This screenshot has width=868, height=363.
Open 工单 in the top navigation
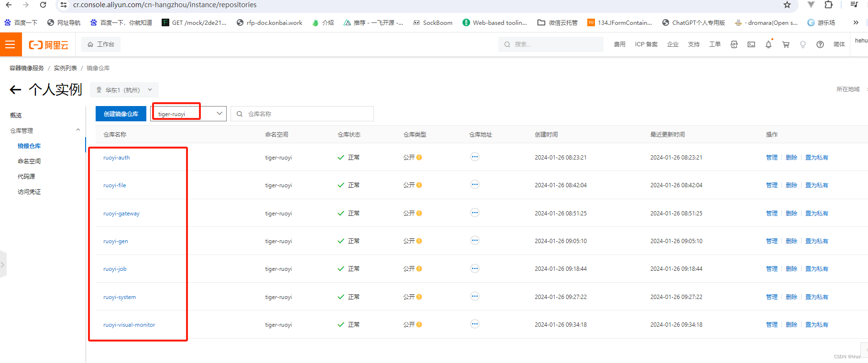click(715, 44)
